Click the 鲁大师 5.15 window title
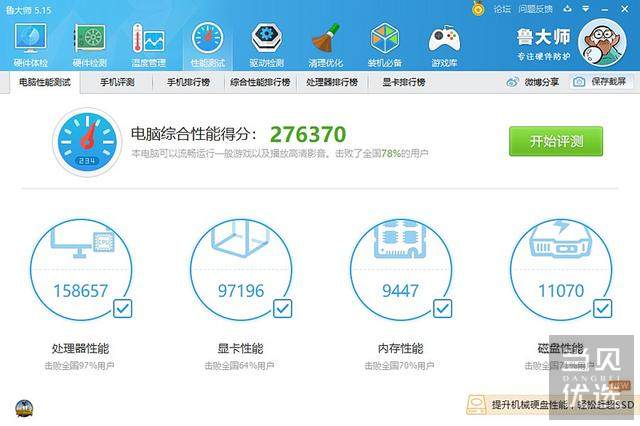Screen dimensions: 640x426 29,10
